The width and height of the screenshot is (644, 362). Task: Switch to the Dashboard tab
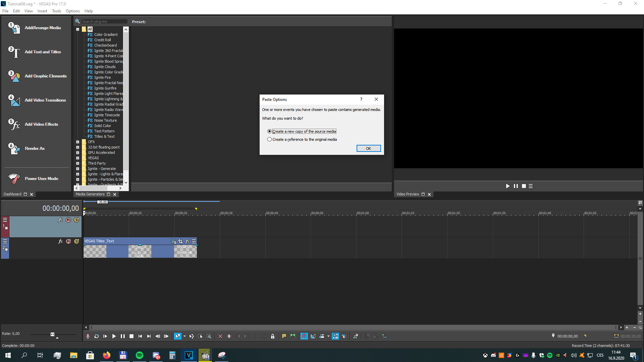click(12, 194)
